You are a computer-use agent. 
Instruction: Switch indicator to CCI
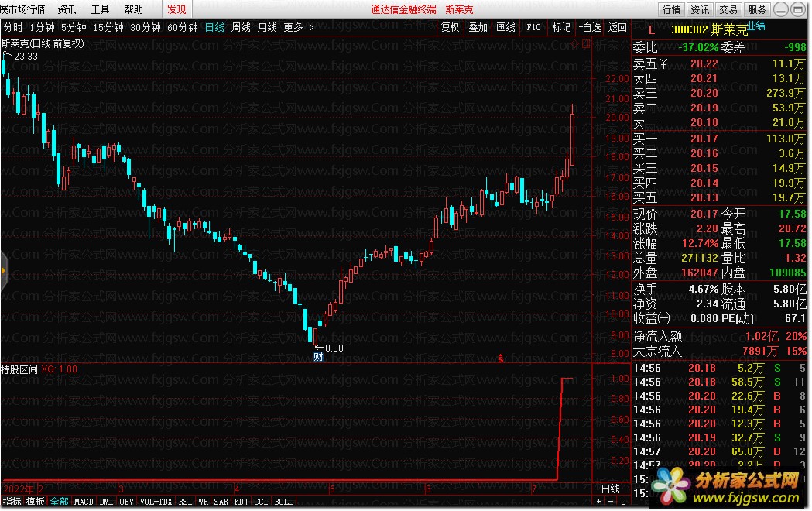261,501
